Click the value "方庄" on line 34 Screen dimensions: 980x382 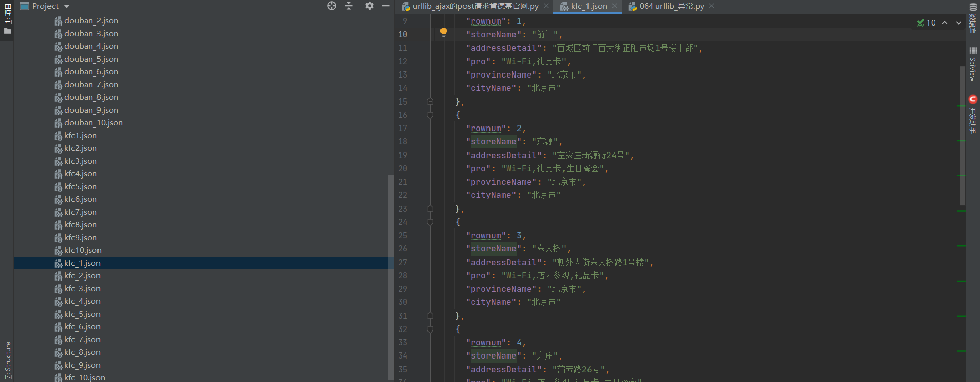point(545,356)
